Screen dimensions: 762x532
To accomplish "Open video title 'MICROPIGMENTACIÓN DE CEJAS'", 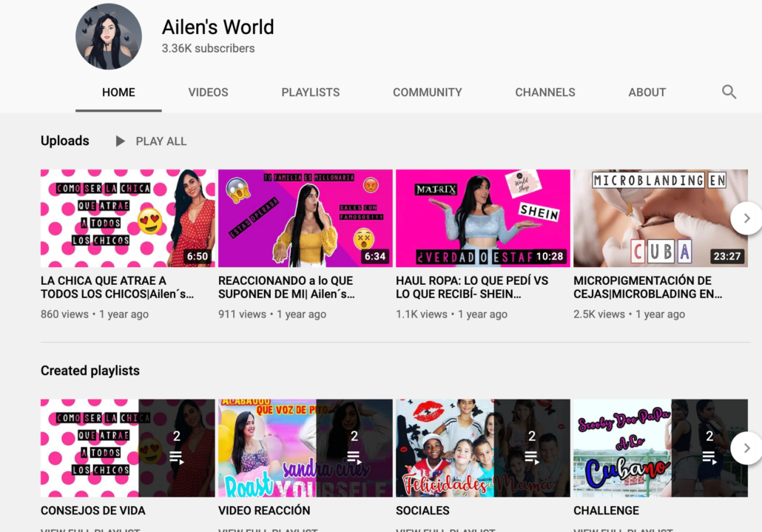I will [647, 287].
